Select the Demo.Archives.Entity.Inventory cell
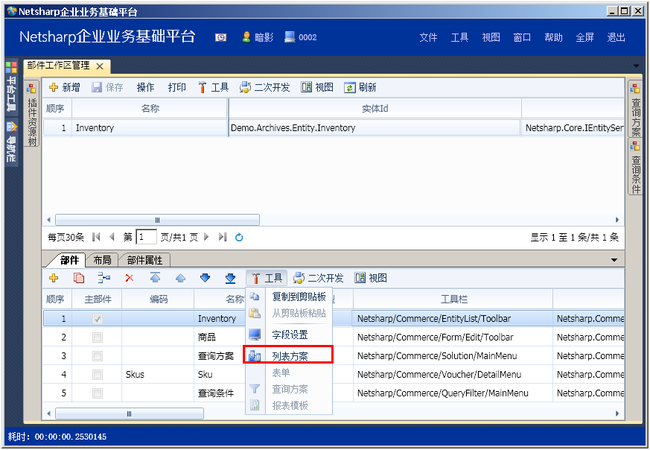The height and width of the screenshot is (450, 650). tap(375, 128)
